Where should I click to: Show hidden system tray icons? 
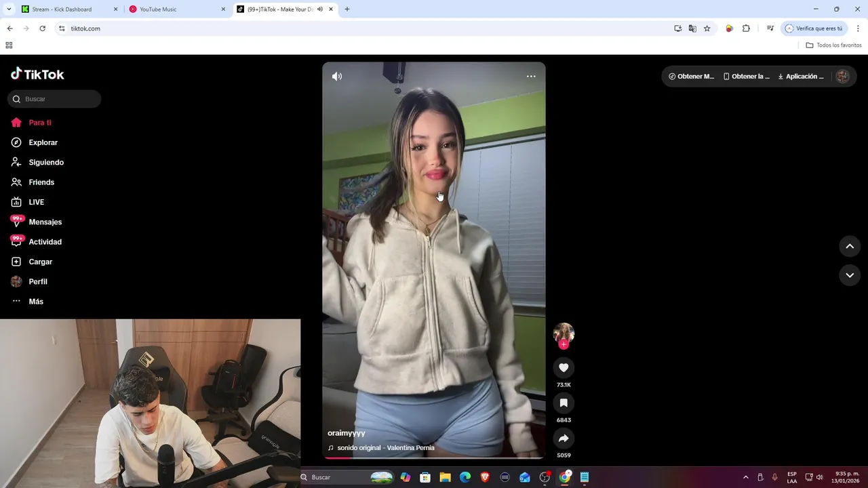tap(746, 477)
